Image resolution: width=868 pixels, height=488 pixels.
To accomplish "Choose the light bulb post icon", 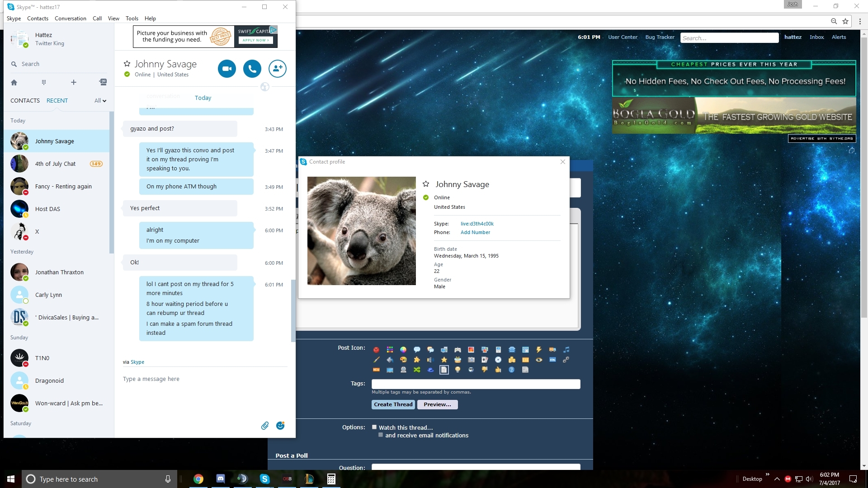I will [458, 370].
